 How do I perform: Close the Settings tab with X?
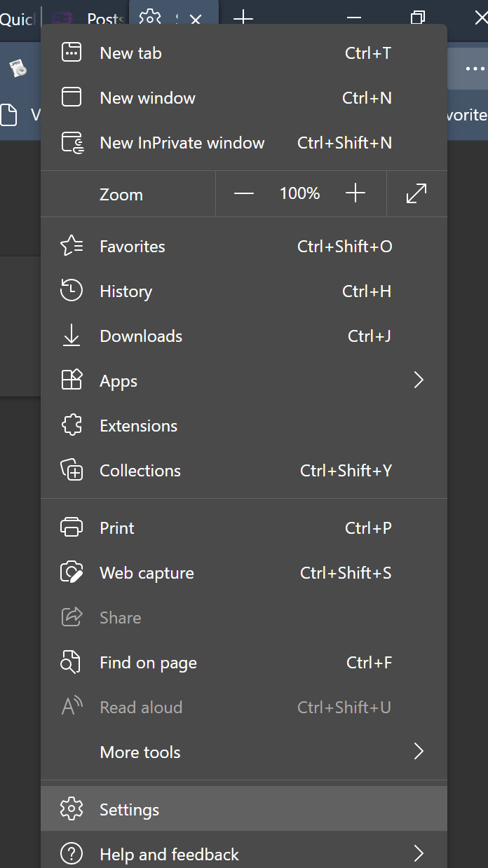point(196,20)
